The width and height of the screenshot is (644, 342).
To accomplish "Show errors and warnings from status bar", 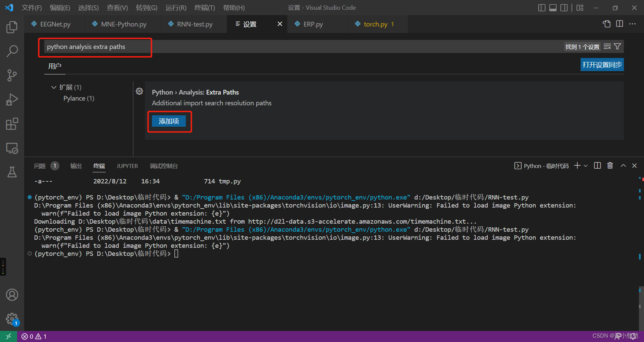I will point(34,336).
